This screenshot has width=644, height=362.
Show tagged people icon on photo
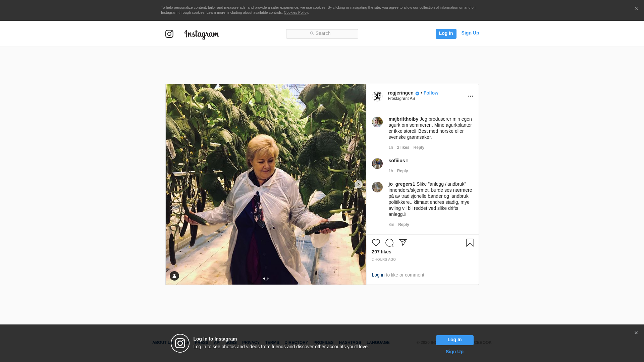174,276
